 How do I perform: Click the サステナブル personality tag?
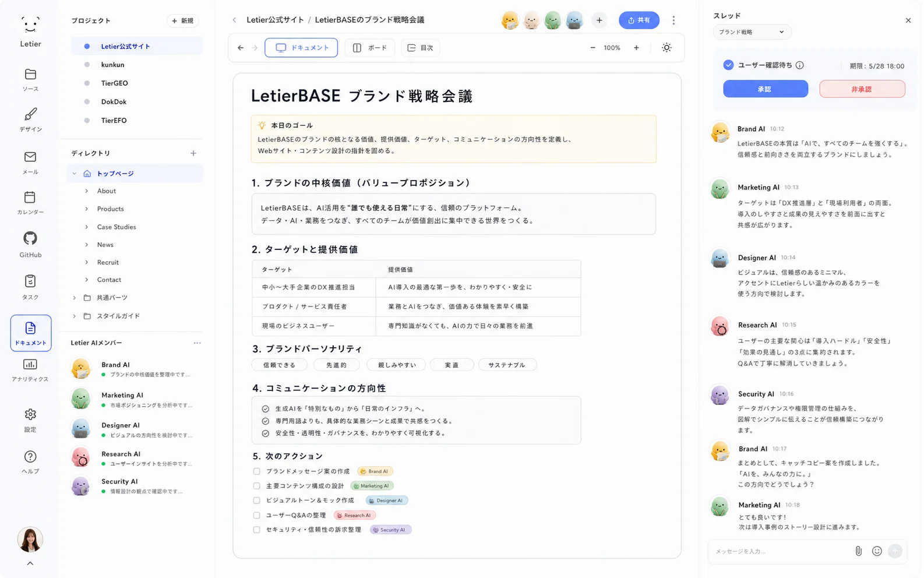click(x=507, y=365)
